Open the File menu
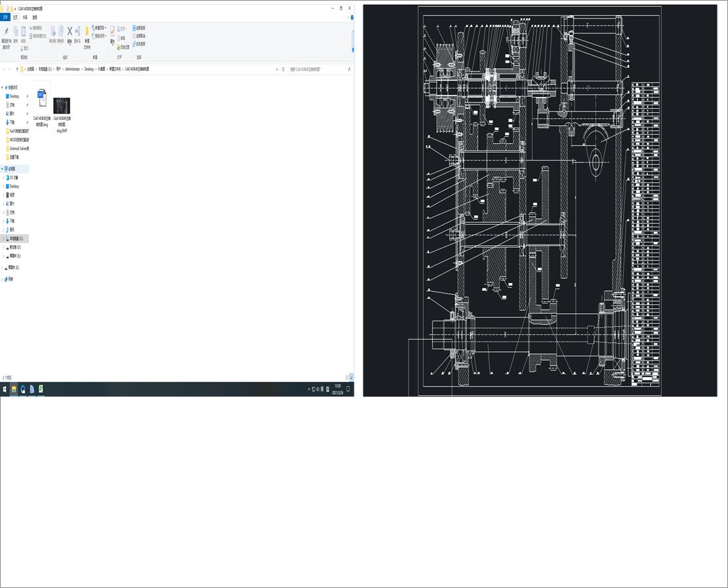The height and width of the screenshot is (588, 728). click(x=5, y=18)
